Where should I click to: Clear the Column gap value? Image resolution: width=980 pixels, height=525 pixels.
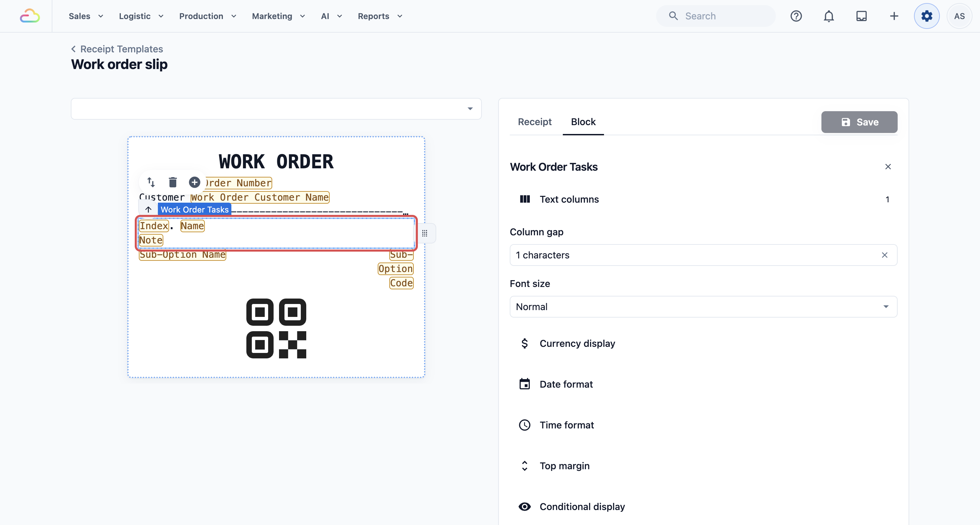pos(884,255)
